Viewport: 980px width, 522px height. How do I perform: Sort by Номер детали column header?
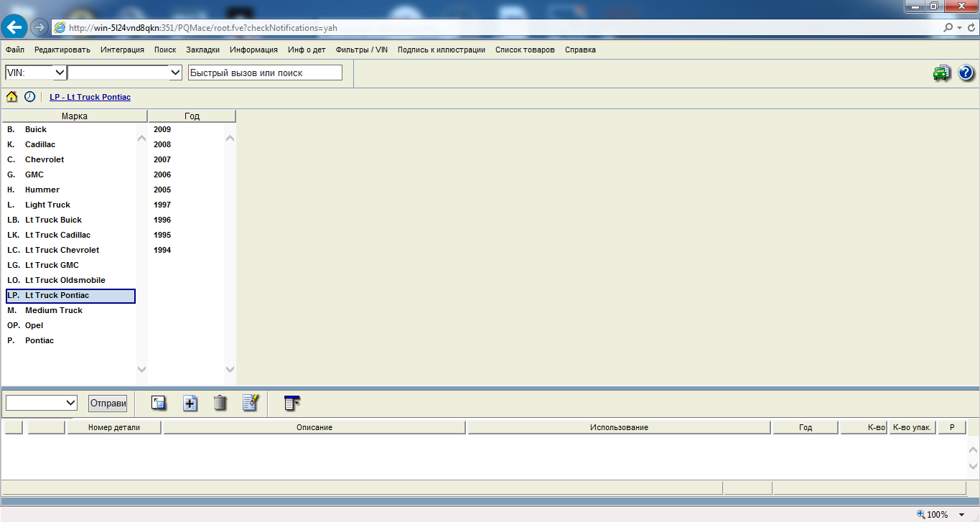114,427
